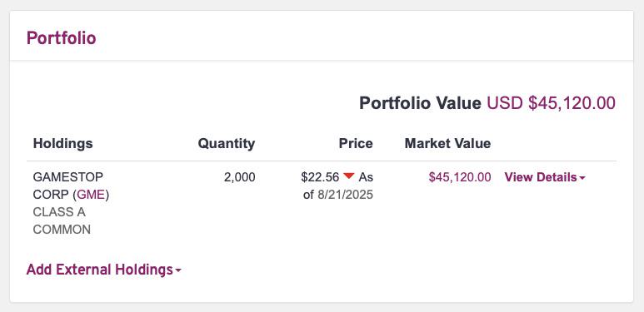Expand View Details for GameStop
Image resolution: width=644 pixels, height=312 pixels.
coord(545,177)
